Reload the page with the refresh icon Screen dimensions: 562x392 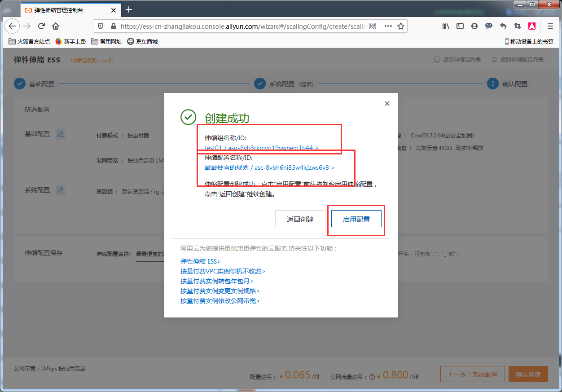tap(41, 26)
